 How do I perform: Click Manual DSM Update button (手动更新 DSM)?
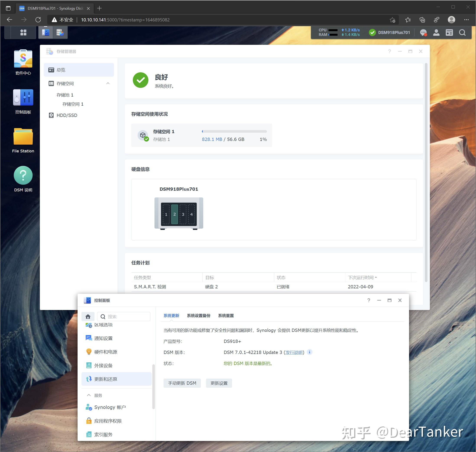[x=182, y=383]
